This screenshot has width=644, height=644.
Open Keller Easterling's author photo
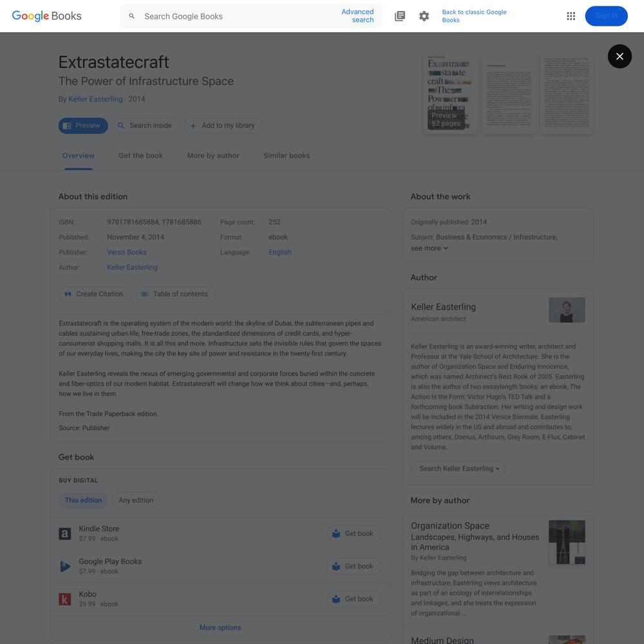click(567, 310)
